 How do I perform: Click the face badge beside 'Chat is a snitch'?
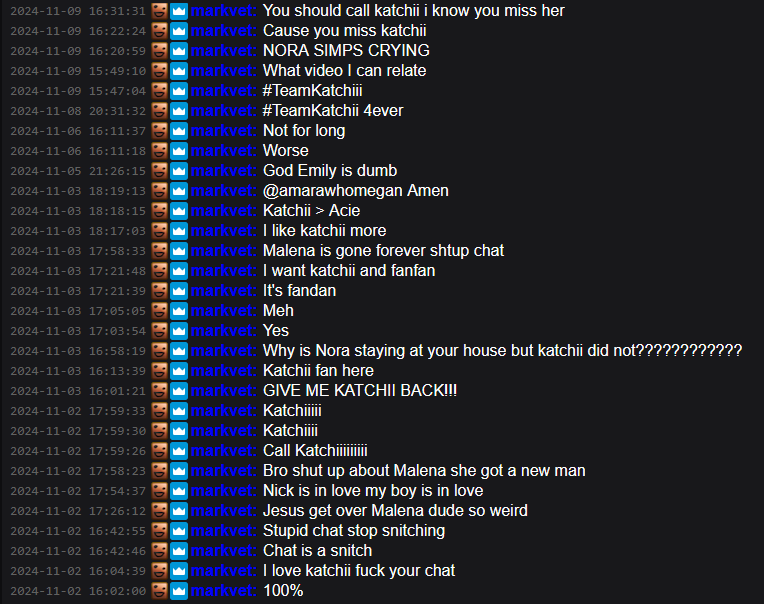(x=159, y=550)
